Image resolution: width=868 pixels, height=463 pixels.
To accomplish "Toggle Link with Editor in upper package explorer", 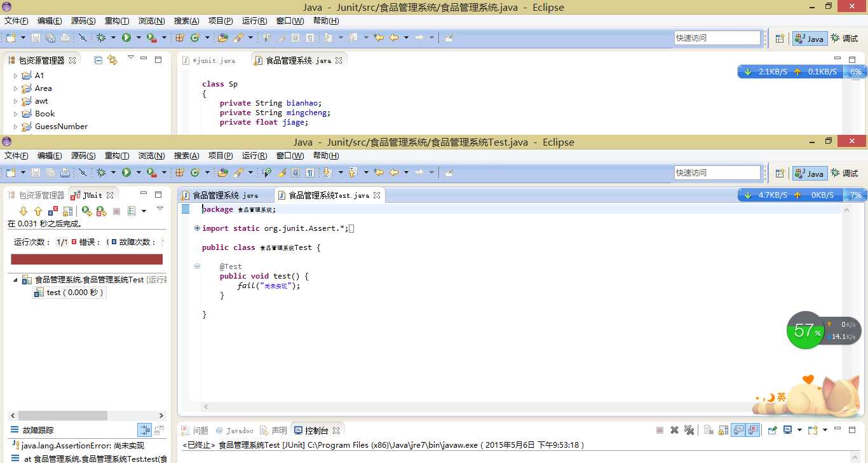I will coord(112,60).
